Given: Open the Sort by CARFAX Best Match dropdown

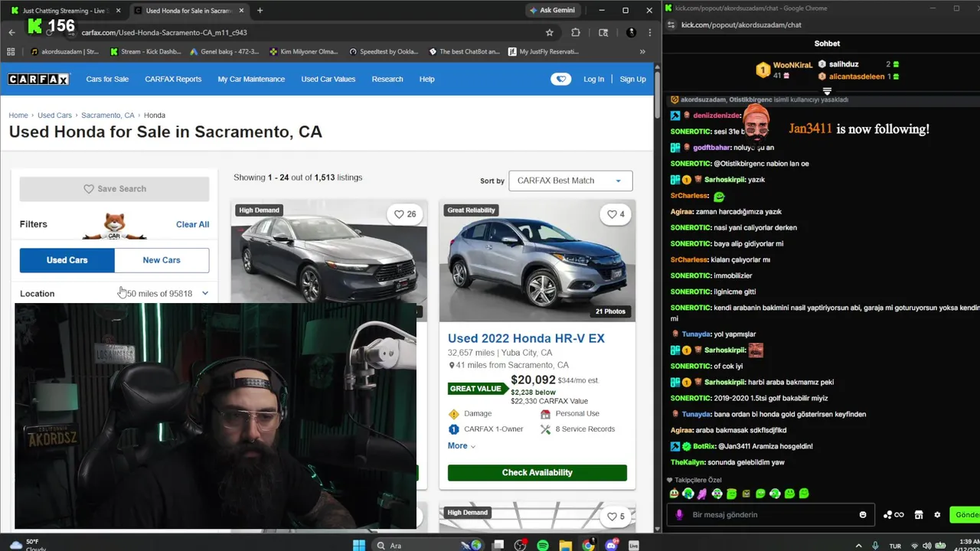Looking at the screenshot, I should click(x=570, y=181).
